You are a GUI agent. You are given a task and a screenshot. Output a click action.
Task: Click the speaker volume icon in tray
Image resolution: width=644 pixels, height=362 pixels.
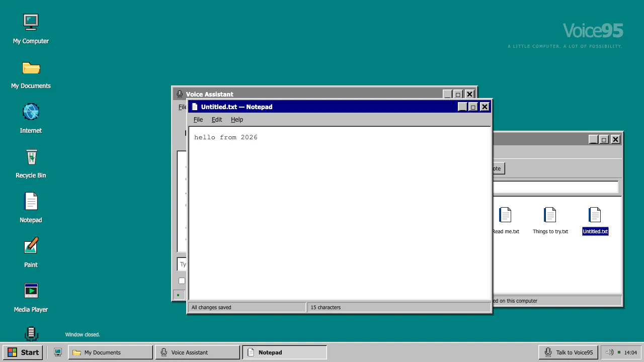coord(609,352)
